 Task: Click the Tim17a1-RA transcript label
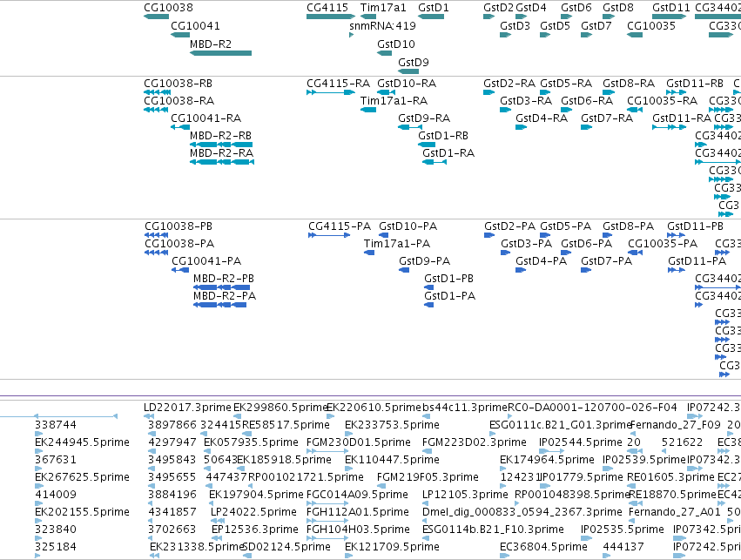click(394, 101)
